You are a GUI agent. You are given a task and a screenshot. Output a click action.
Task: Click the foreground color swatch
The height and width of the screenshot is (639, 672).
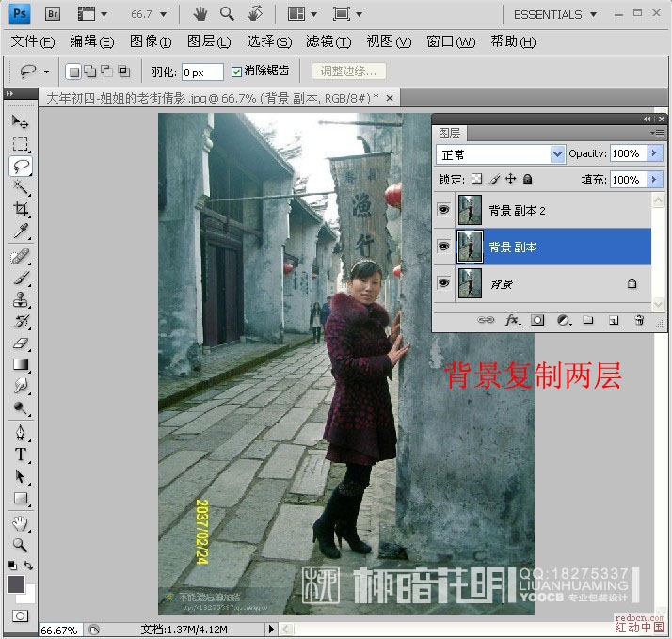16,584
